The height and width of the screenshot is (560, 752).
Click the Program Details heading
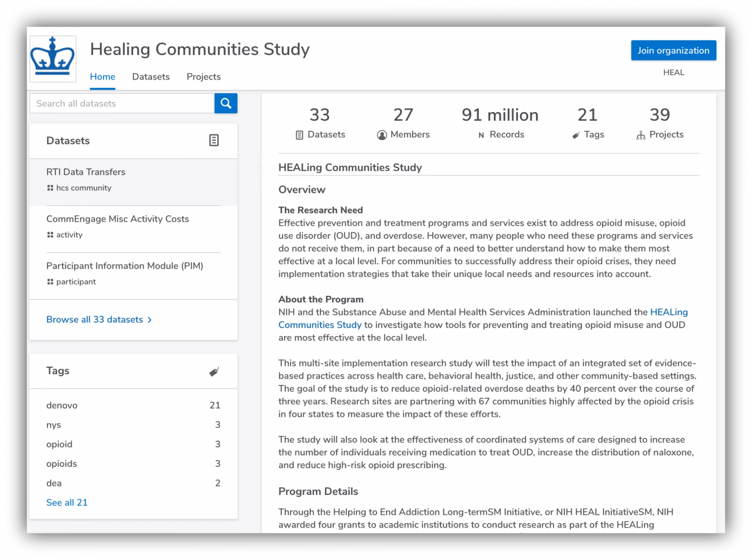[x=318, y=491]
